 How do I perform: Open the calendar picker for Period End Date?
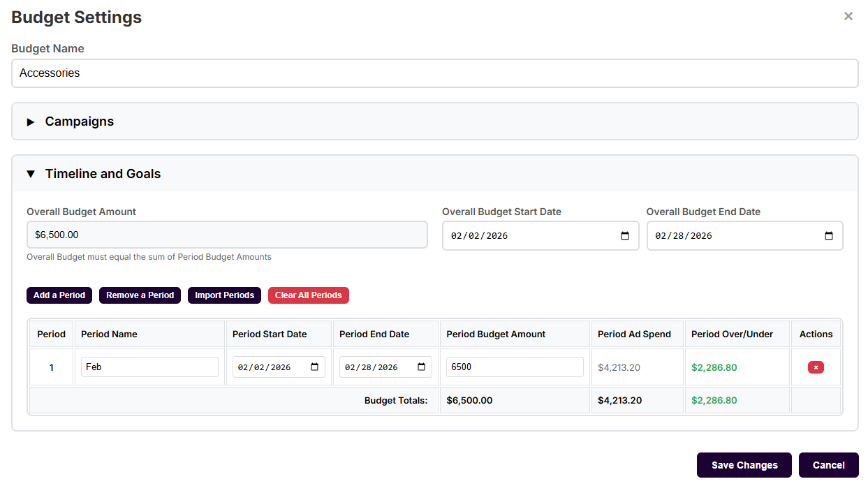click(422, 366)
